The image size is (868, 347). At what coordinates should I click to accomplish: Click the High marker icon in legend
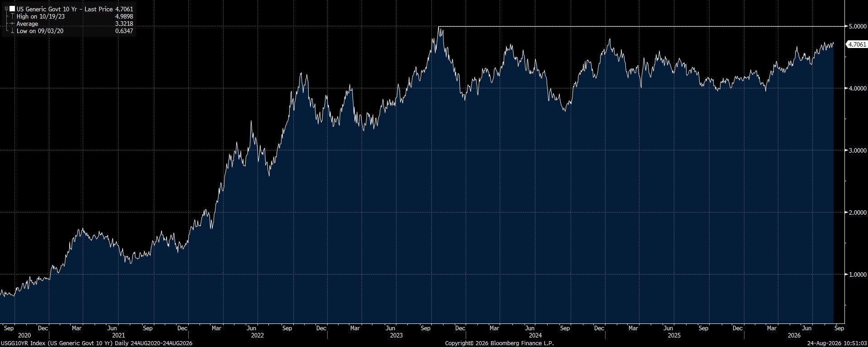[x=12, y=16]
